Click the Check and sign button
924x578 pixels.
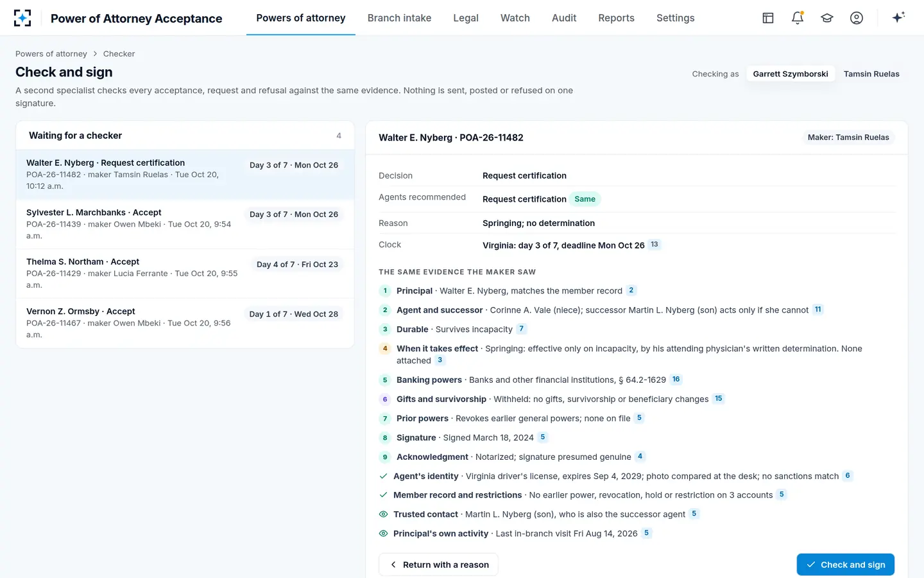pos(846,565)
